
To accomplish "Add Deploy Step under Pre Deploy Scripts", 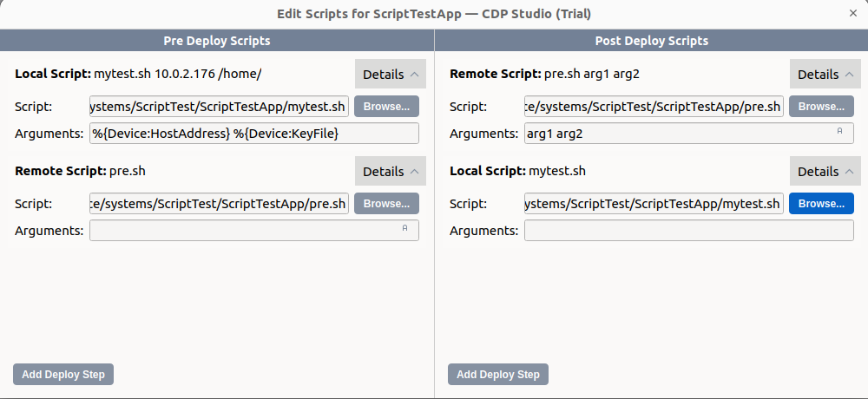I will (63, 375).
